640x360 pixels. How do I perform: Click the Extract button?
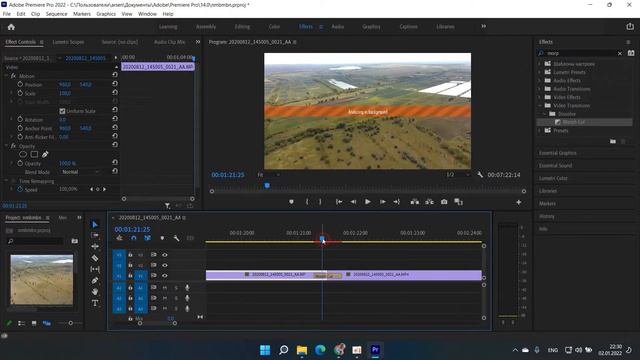pos(429,202)
